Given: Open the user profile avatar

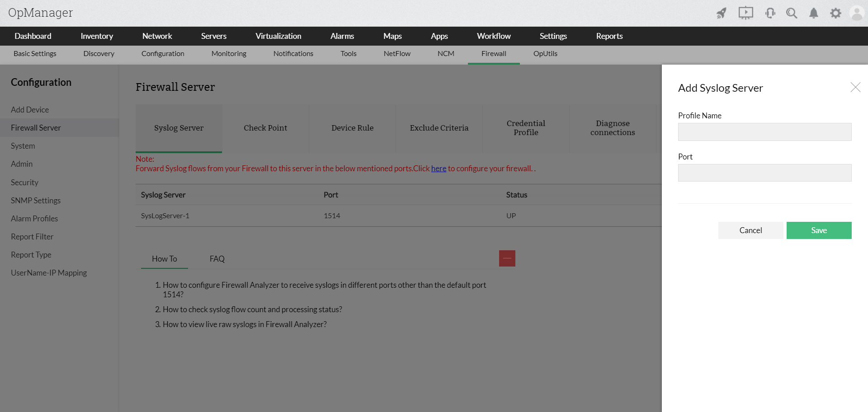Looking at the screenshot, I should click(x=857, y=13).
